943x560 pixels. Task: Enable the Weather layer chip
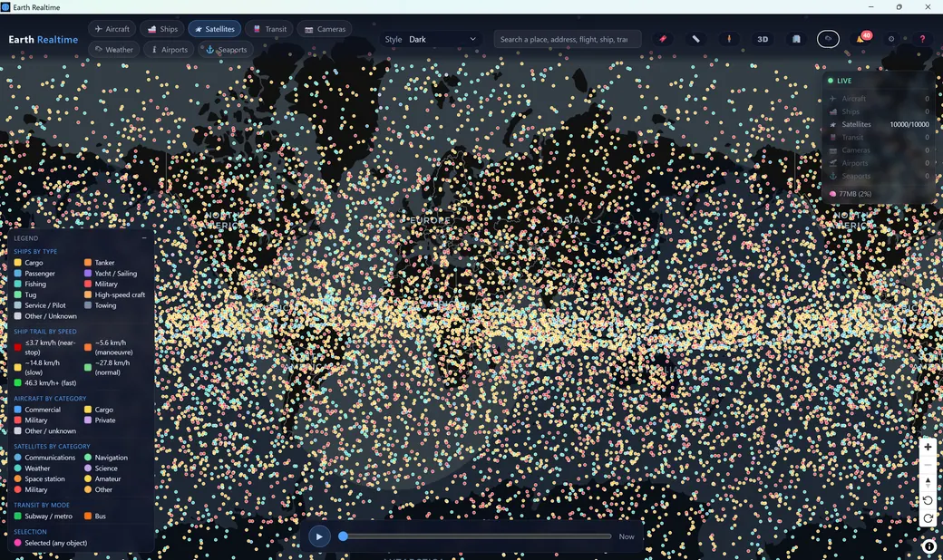(x=113, y=49)
